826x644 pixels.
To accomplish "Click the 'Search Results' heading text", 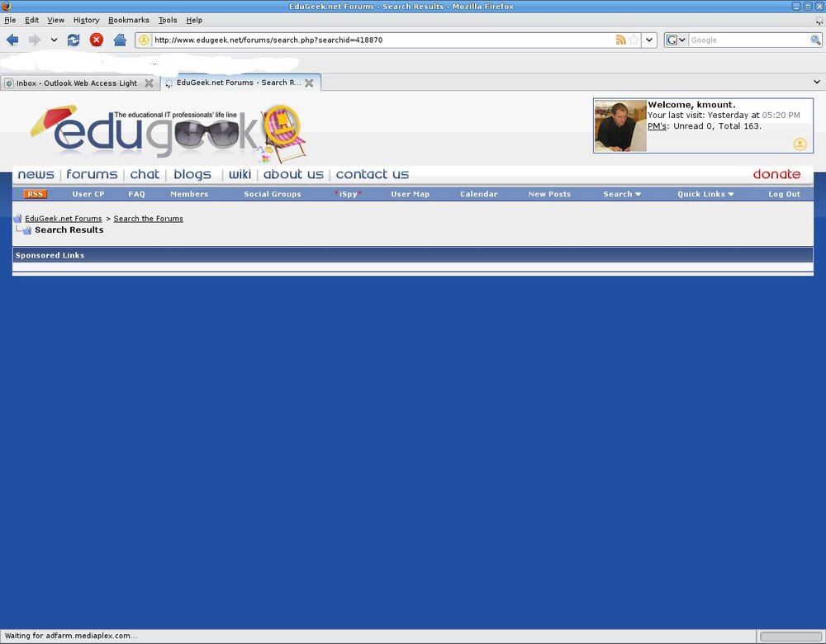I will [x=69, y=230].
